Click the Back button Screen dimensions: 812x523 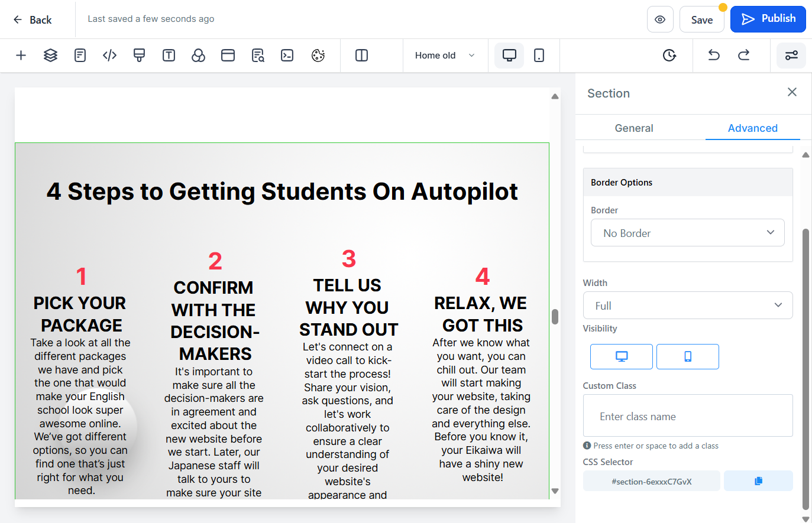click(x=33, y=20)
